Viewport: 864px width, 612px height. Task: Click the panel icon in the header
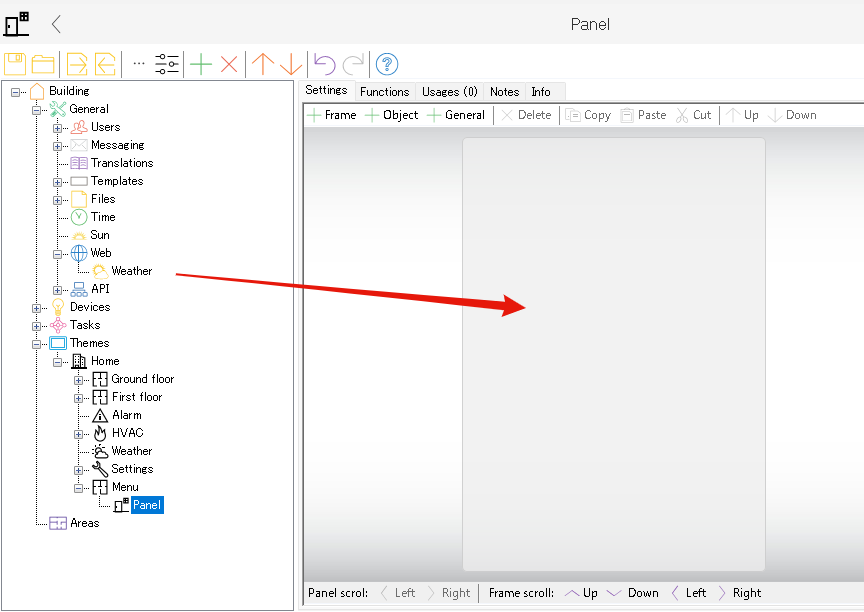[x=17, y=24]
